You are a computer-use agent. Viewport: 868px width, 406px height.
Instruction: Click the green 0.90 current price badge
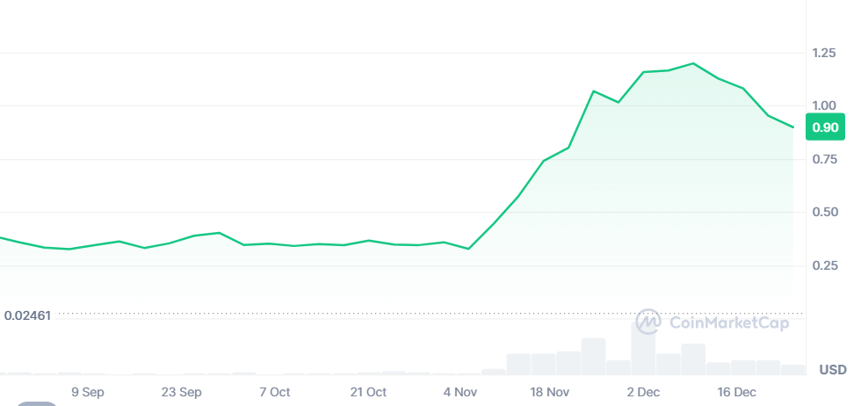coord(826,127)
